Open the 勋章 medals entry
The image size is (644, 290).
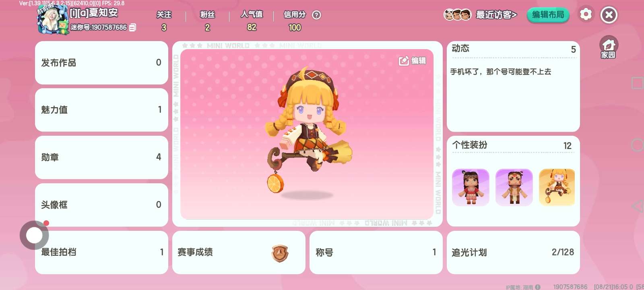pos(101,157)
